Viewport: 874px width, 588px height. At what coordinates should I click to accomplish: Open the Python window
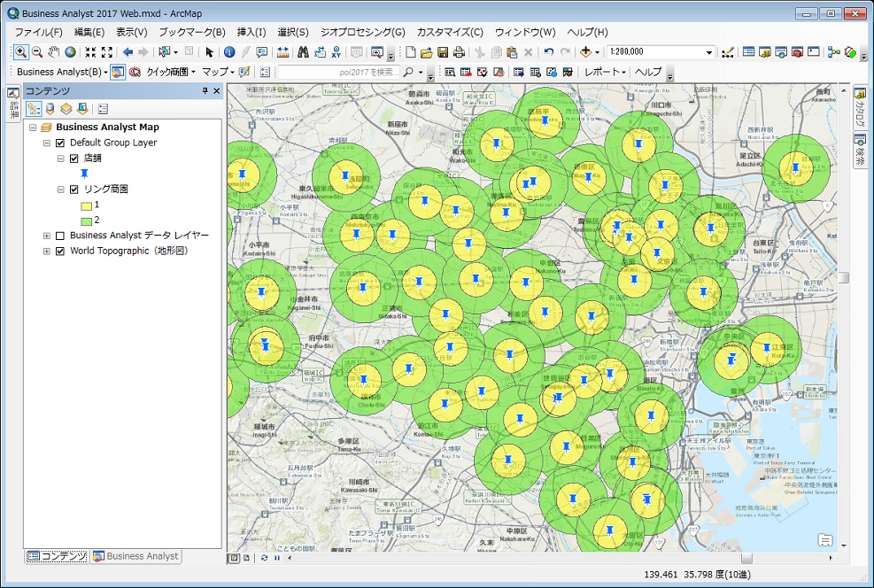point(814,52)
